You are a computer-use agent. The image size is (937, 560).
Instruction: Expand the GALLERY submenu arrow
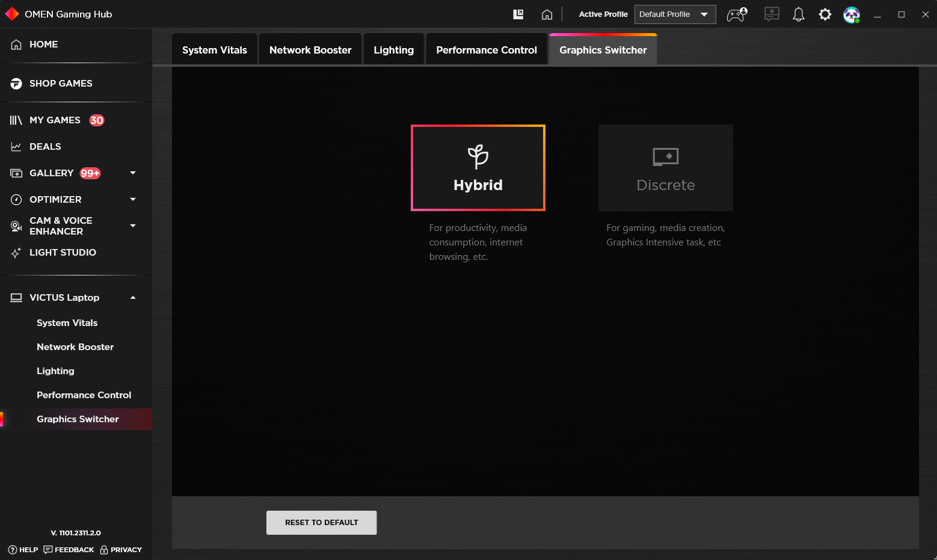tap(133, 173)
